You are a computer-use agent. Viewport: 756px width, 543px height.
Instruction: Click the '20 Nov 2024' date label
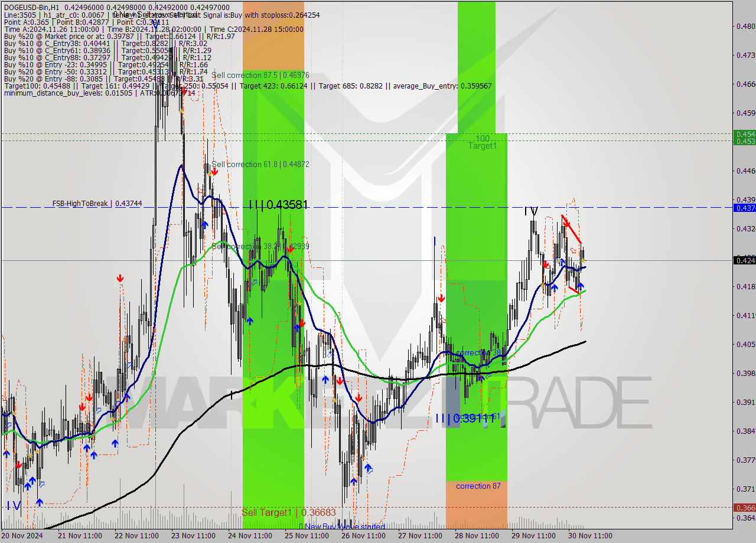click(22, 536)
